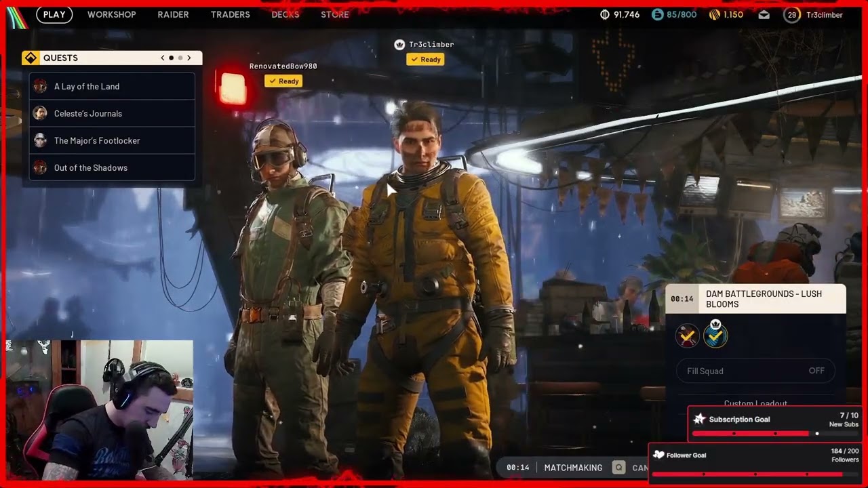Click Celeste portrait icon in quests
868x488 pixels.
40,113
